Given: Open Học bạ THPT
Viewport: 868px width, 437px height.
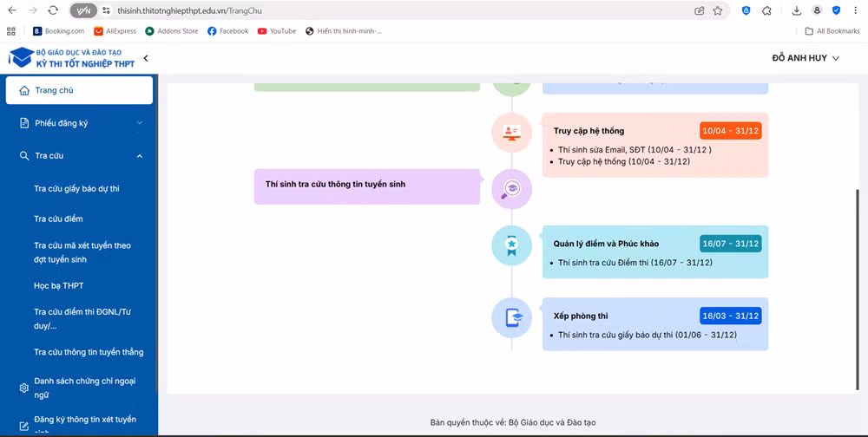Looking at the screenshot, I should pyautogui.click(x=59, y=285).
